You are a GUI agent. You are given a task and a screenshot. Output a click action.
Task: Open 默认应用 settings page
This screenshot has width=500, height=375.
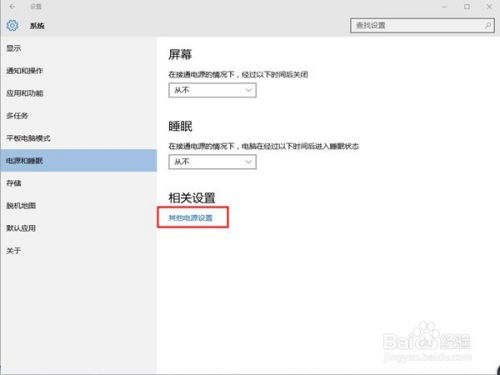[x=78, y=228]
